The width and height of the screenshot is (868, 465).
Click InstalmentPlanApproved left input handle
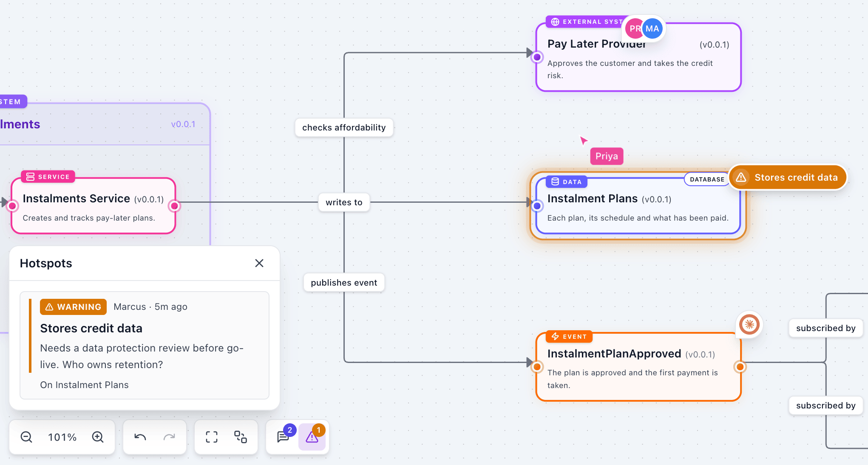(x=537, y=367)
